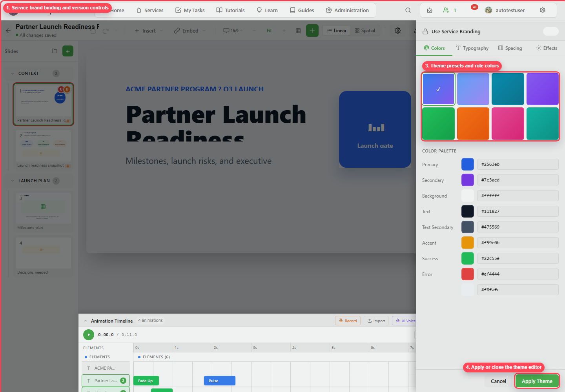565x392 pixels.
Task: Zoom out with the minus icon
Action: tap(254, 31)
